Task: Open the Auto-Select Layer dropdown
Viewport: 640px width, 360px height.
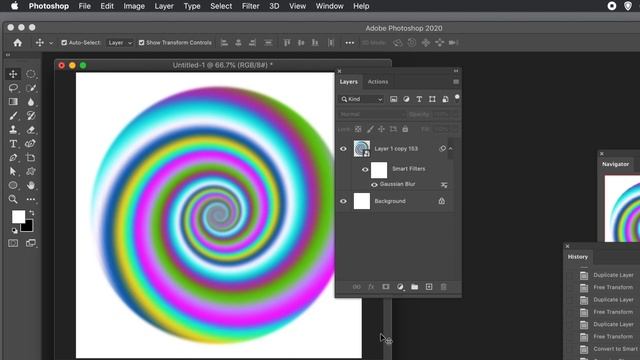Action: pyautogui.click(x=120, y=42)
